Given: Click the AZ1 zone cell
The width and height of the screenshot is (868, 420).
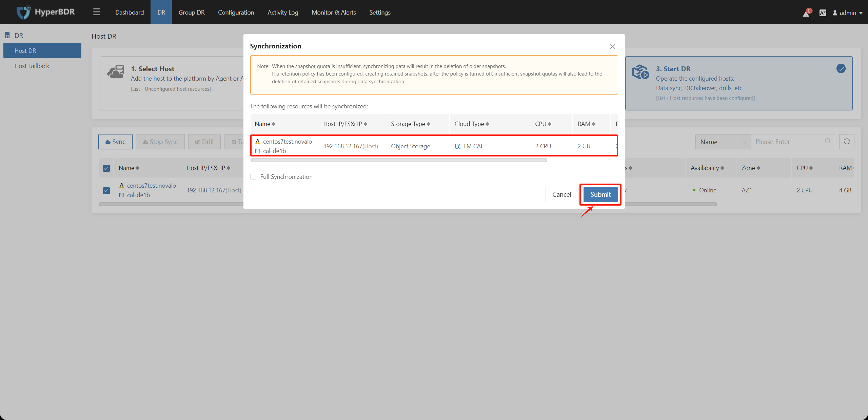Looking at the screenshot, I should (747, 190).
